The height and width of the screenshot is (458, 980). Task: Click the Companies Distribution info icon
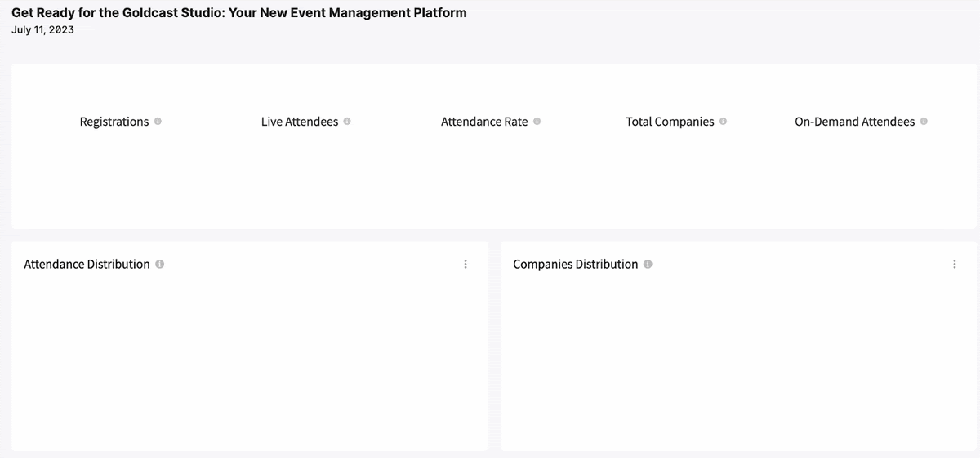tap(648, 265)
